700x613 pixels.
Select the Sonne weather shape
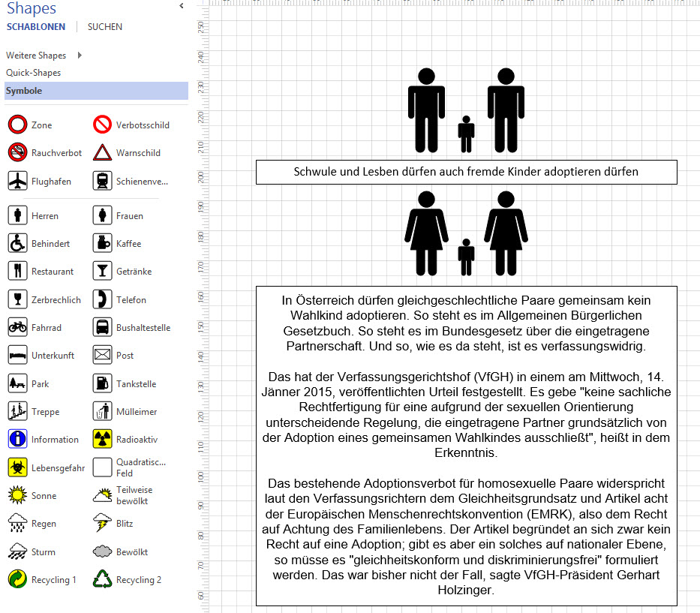click(18, 496)
